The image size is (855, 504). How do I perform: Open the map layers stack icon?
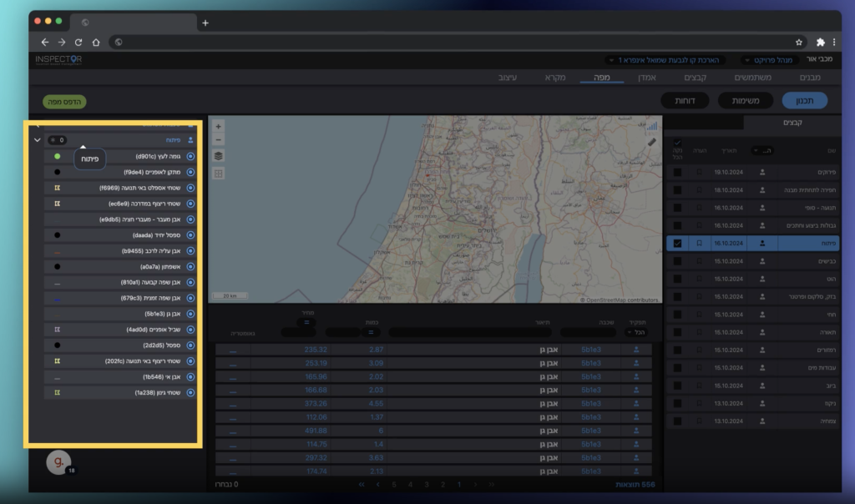coord(218,156)
